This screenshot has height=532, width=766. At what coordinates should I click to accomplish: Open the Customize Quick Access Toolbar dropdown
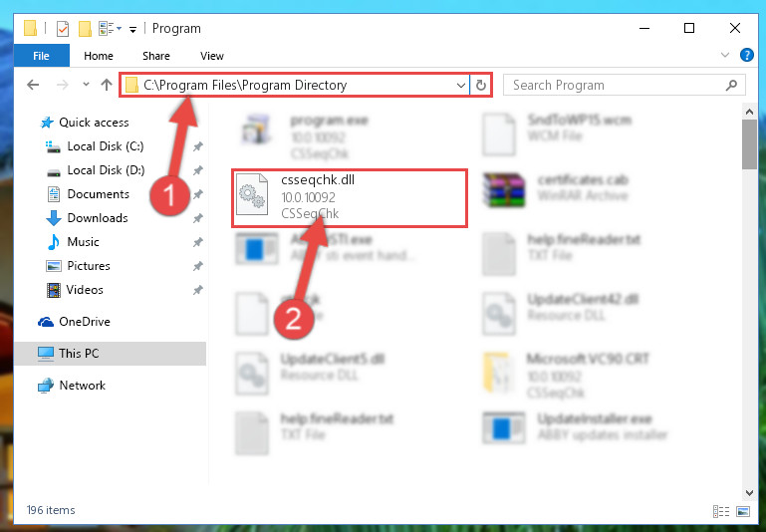tap(132, 30)
